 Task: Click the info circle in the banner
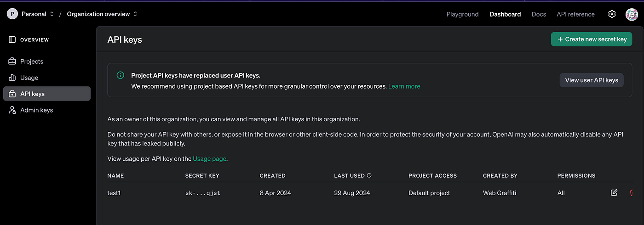120,75
